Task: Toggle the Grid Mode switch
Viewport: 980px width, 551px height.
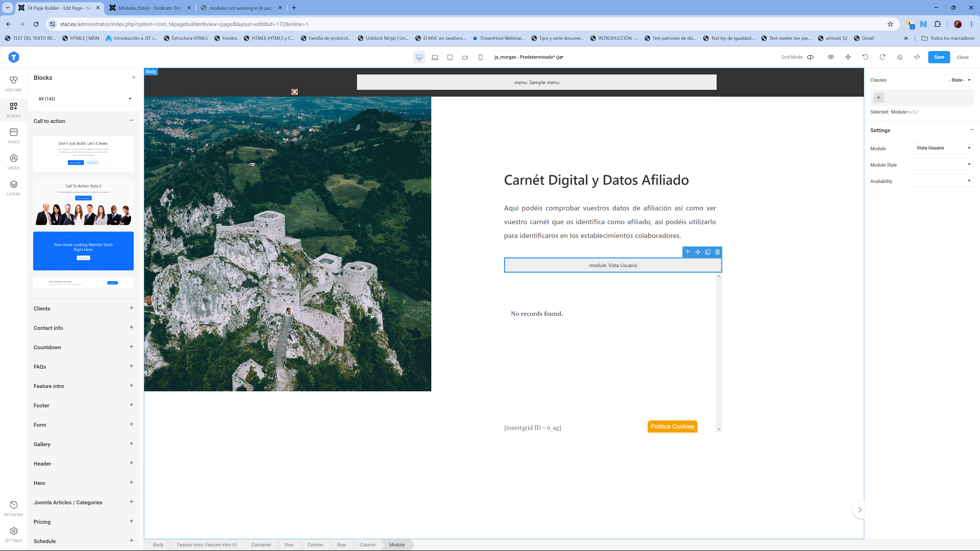Action: click(810, 57)
